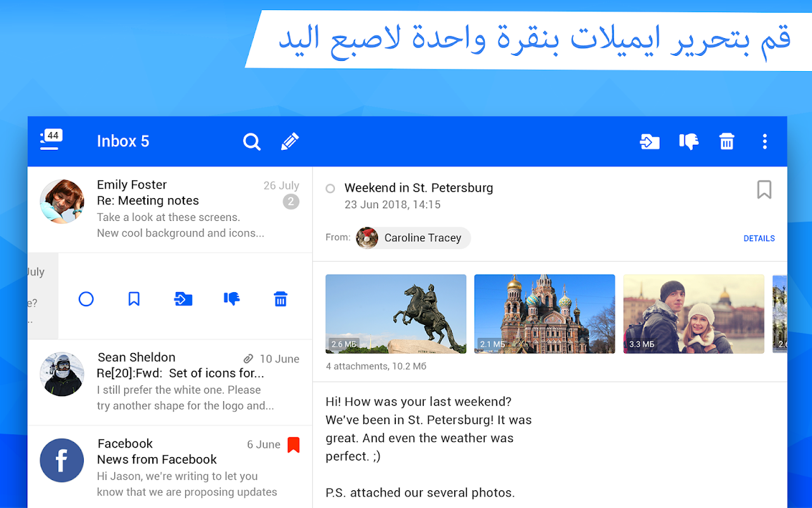This screenshot has height=508, width=812.
Task: Show message DETAILS
Action: coord(759,239)
